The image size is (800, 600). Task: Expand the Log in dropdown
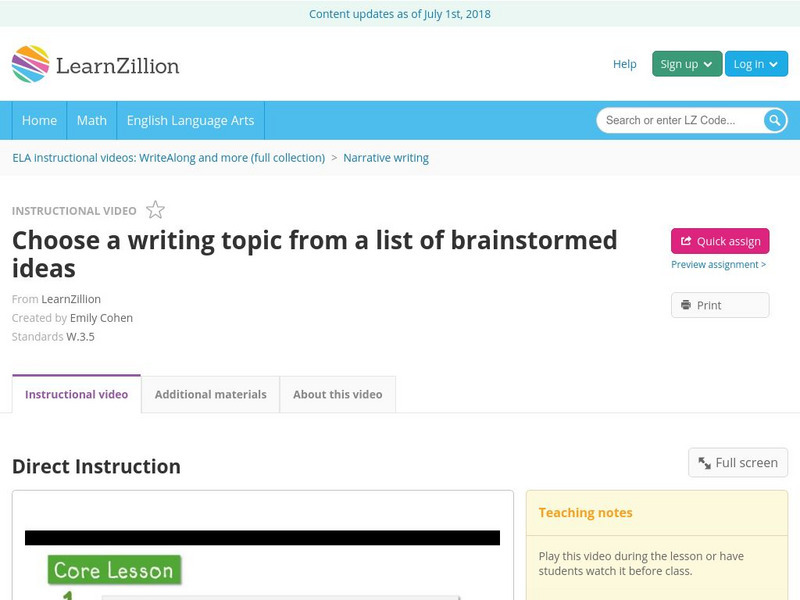(756, 63)
